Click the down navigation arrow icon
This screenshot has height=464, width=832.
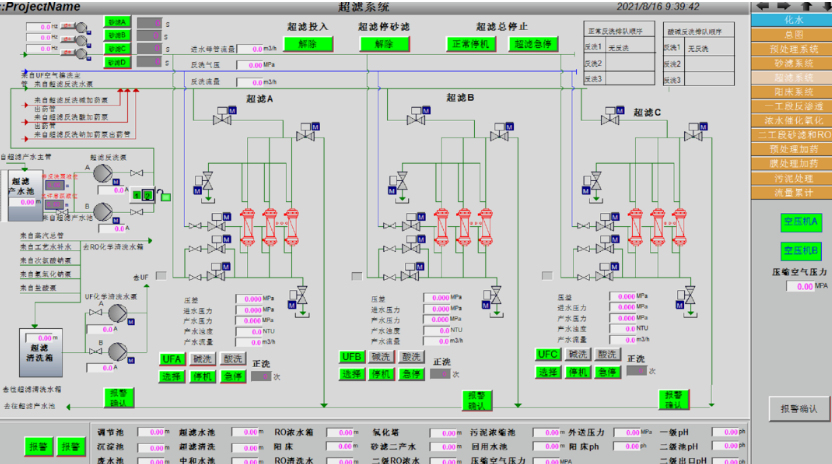click(x=822, y=6)
